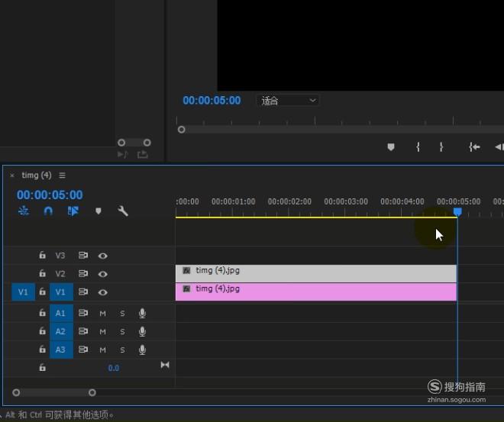Image resolution: width=504 pixels, height=422 pixels.
Task: Toggle lock on V1 track
Action: [x=42, y=292]
